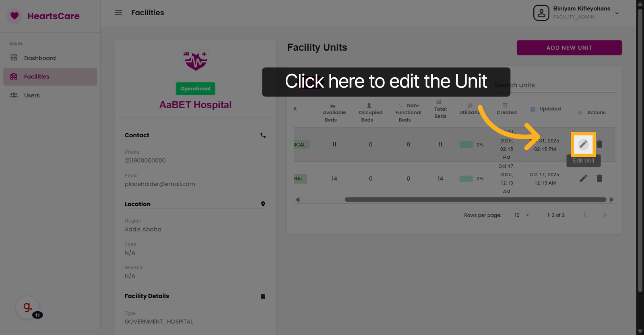Click the Updated column icon
644x335 pixels.
(533, 109)
